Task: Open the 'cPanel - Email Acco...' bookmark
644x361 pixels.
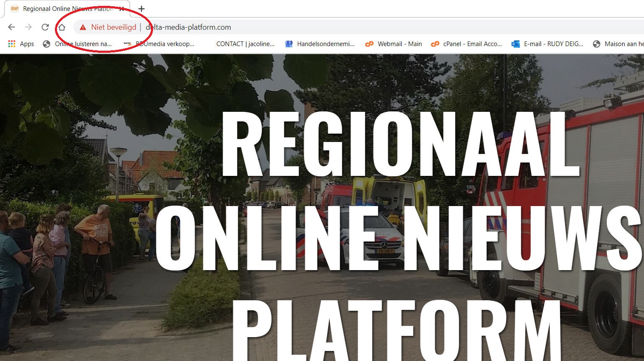Action: coord(467,44)
